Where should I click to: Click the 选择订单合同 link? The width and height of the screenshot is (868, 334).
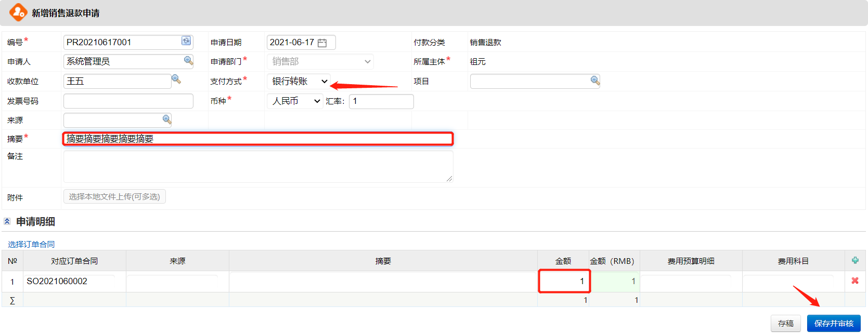[x=31, y=244]
